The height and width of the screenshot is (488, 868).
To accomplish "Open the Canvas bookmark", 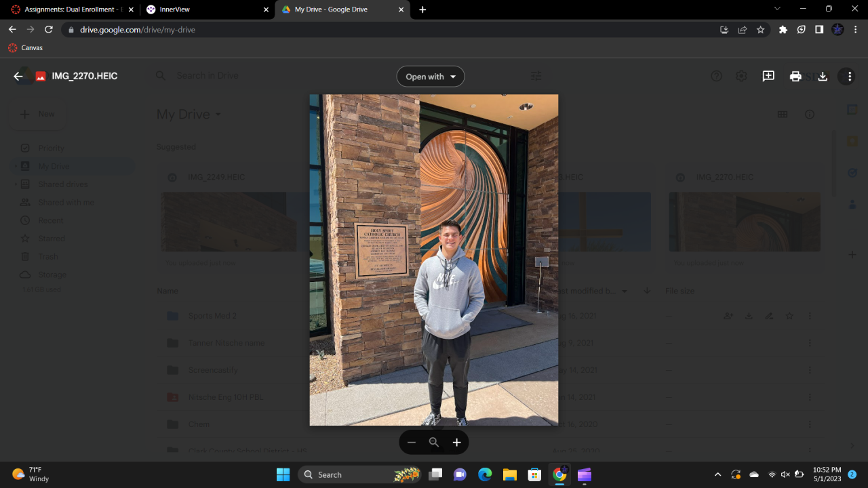I will coord(26,48).
